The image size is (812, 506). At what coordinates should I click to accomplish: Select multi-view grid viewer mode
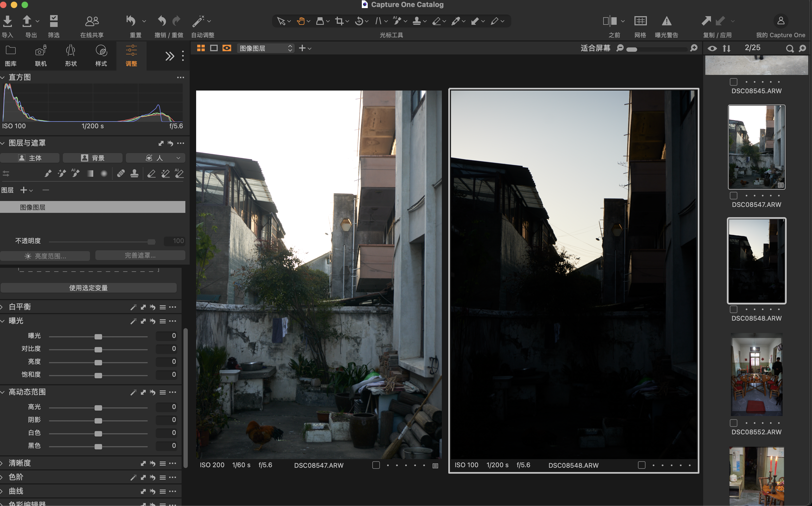[x=201, y=48]
